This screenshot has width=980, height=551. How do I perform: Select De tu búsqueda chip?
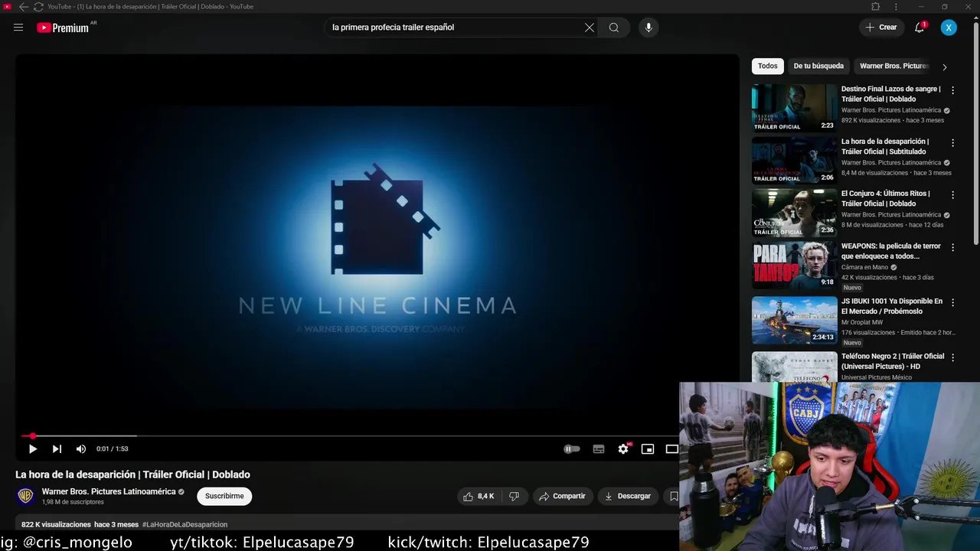point(818,66)
